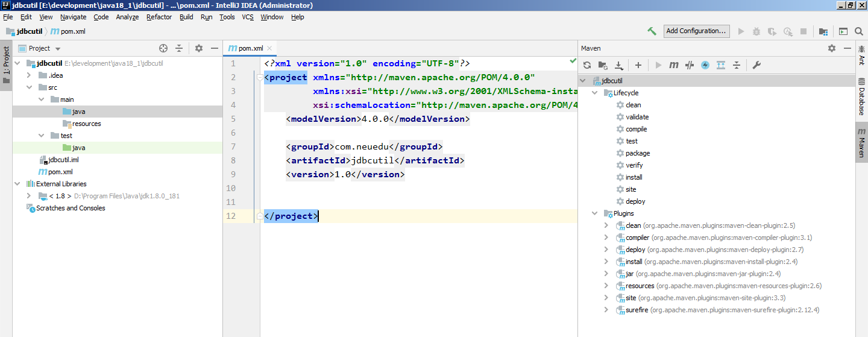
Task: Collapse the Lifecycle node
Action: pyautogui.click(x=596, y=93)
